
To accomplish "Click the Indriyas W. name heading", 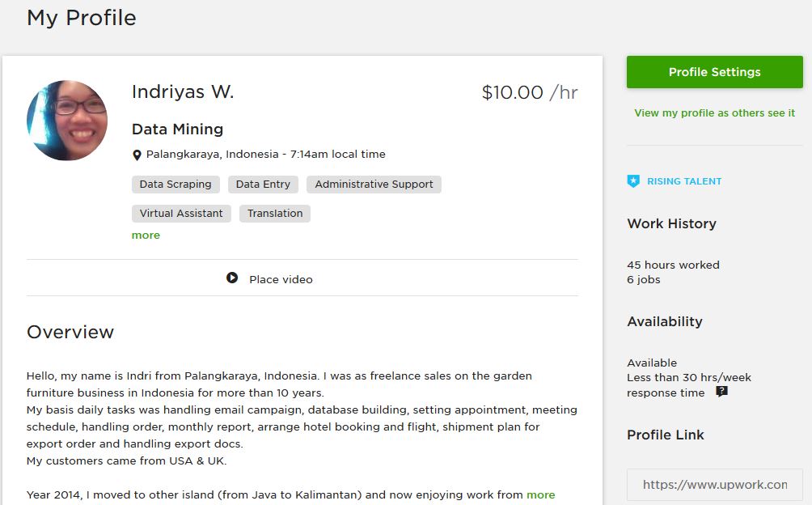I will [183, 91].
